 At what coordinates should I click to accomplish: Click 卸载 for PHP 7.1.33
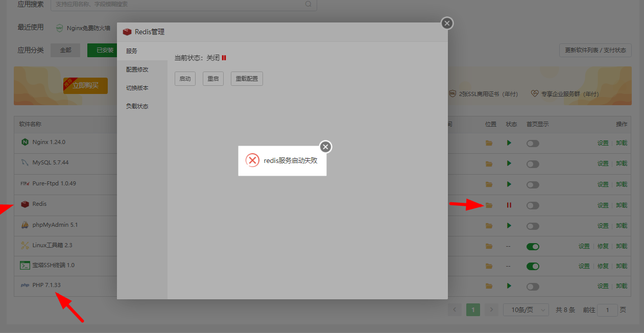point(622,286)
